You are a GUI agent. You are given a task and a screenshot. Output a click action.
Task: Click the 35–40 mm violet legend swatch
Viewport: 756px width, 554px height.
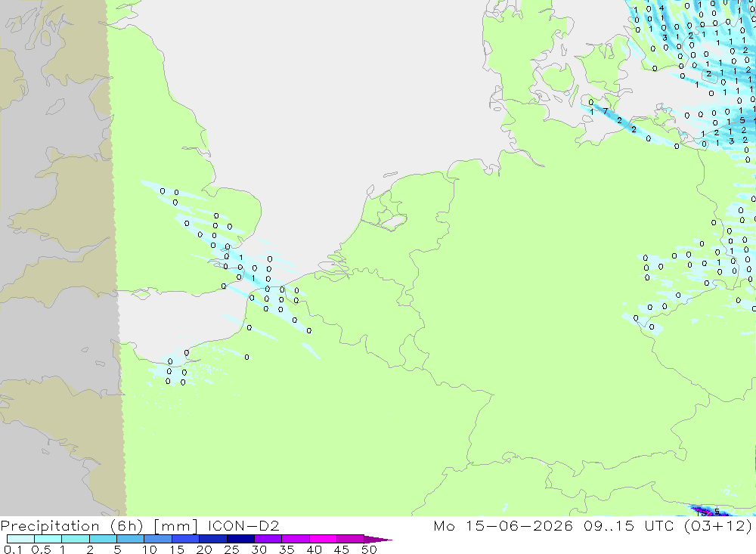pos(296,539)
